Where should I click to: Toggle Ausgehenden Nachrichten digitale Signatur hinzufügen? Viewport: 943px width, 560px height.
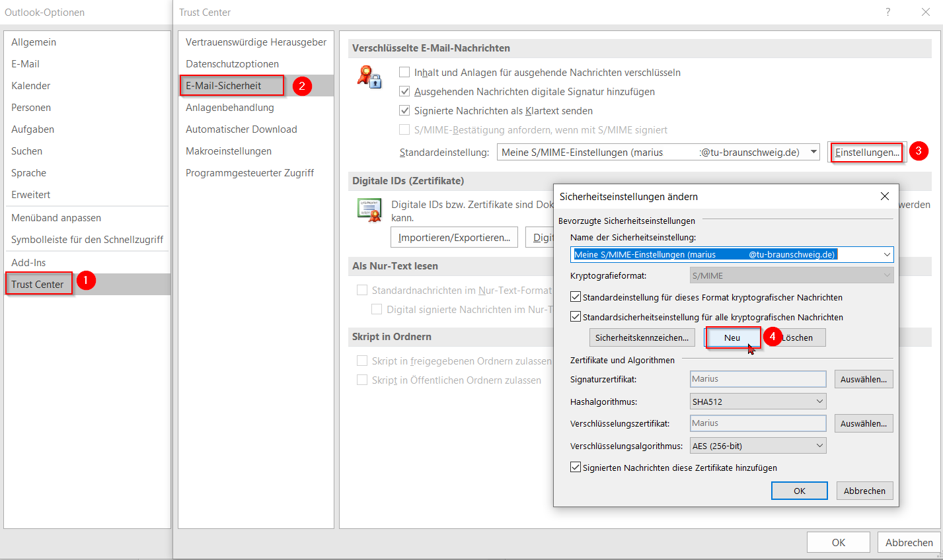[x=404, y=91]
